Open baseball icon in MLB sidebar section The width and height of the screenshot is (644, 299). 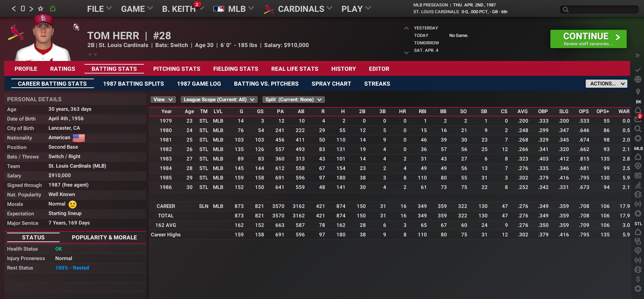(638, 194)
